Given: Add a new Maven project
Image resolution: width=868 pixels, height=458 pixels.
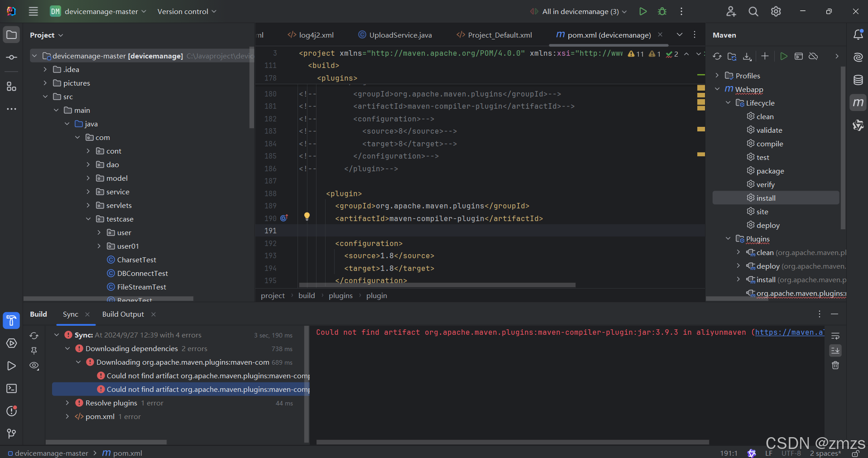Looking at the screenshot, I should click(x=765, y=56).
